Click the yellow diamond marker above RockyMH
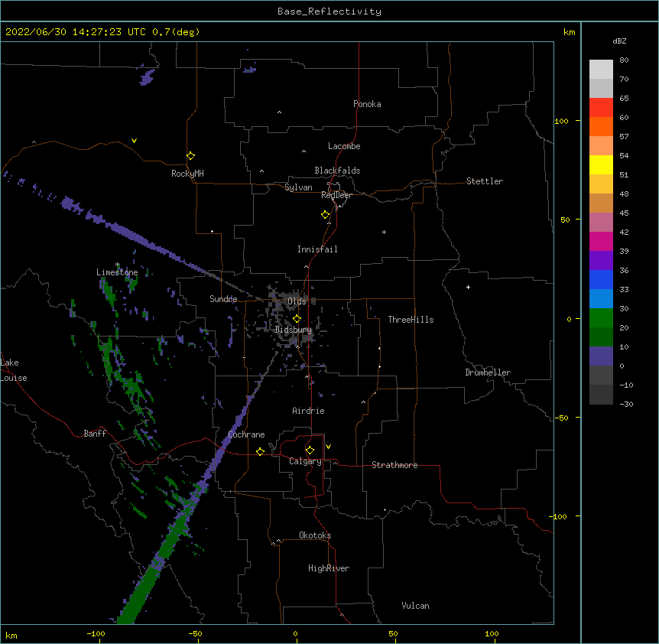659x644 pixels. pyautogui.click(x=190, y=155)
